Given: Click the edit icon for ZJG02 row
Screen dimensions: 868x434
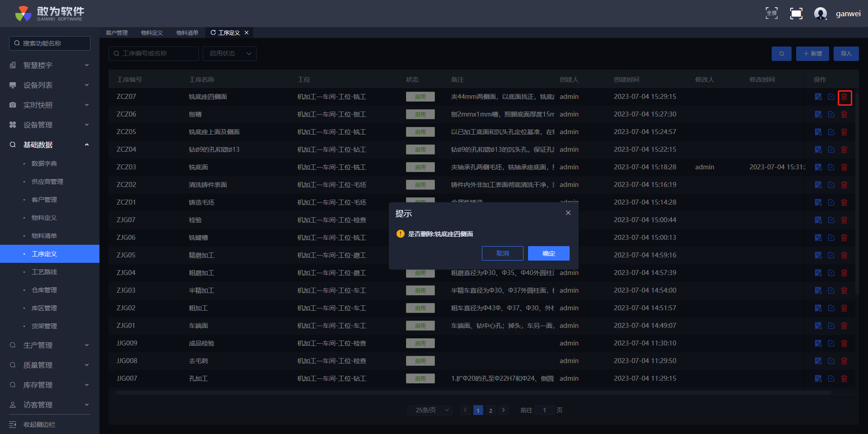Looking at the screenshot, I should coord(831,308).
